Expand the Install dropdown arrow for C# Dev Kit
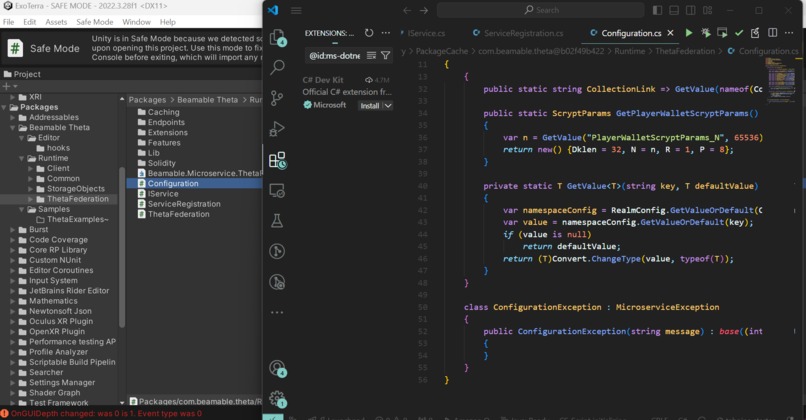The height and width of the screenshot is (420, 806). (388, 105)
